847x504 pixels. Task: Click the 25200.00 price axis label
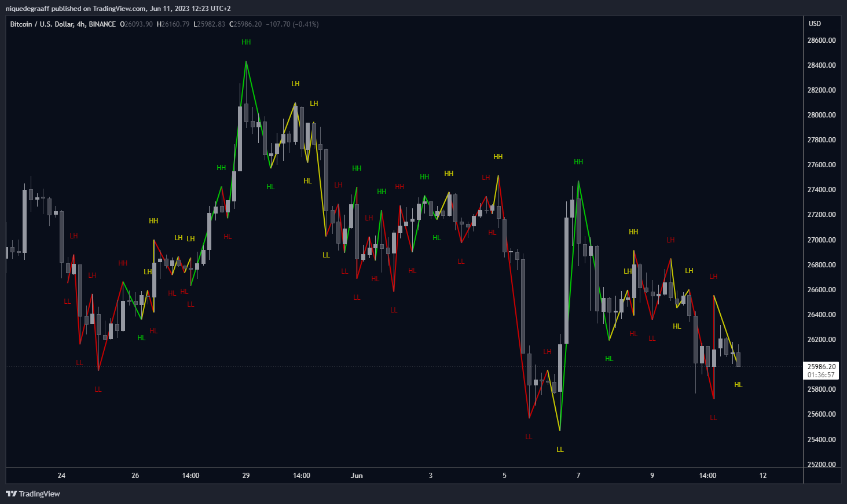point(822,465)
